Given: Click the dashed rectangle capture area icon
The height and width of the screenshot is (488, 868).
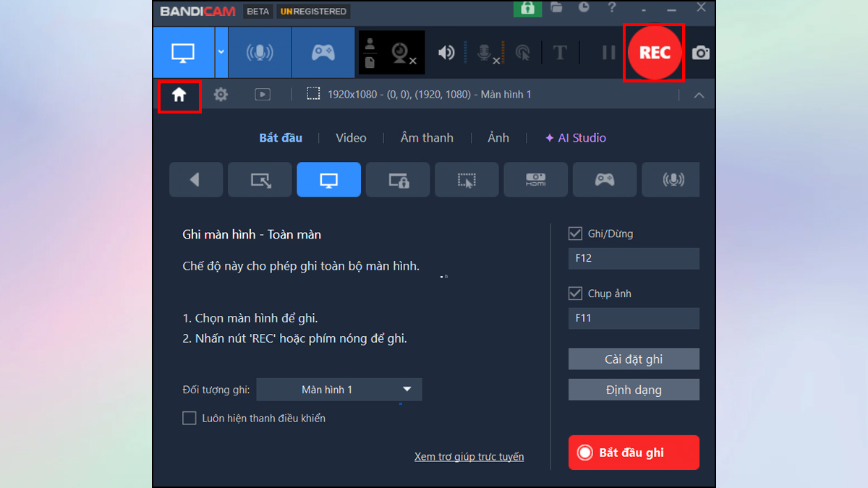Looking at the screenshot, I should (313, 94).
